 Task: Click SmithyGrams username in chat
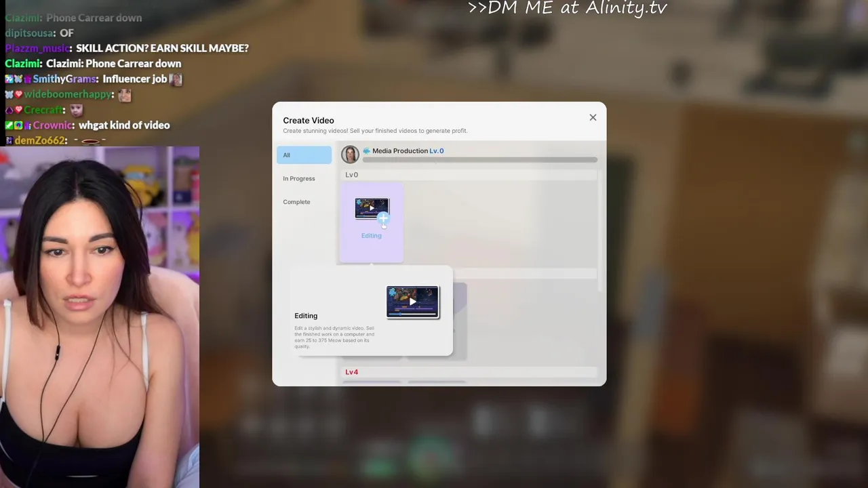tap(65, 79)
